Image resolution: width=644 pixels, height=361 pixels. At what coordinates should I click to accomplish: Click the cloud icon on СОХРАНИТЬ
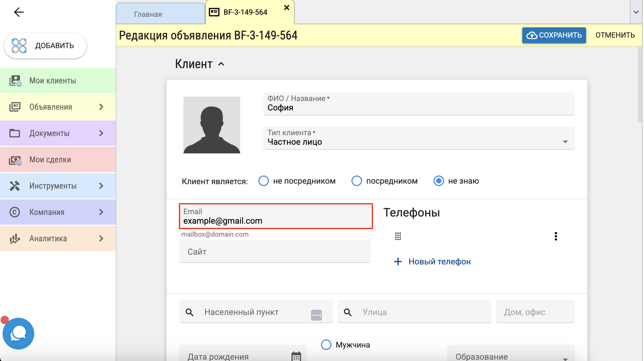click(531, 35)
